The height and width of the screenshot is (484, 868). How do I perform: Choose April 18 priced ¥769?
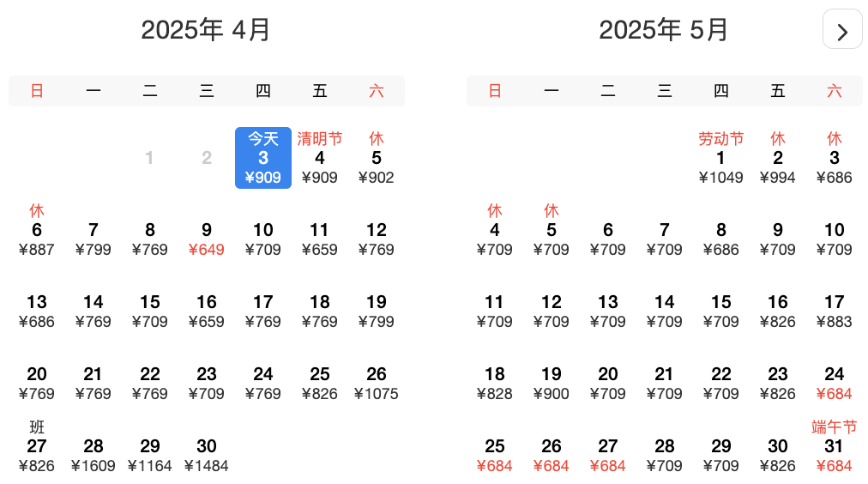click(319, 312)
